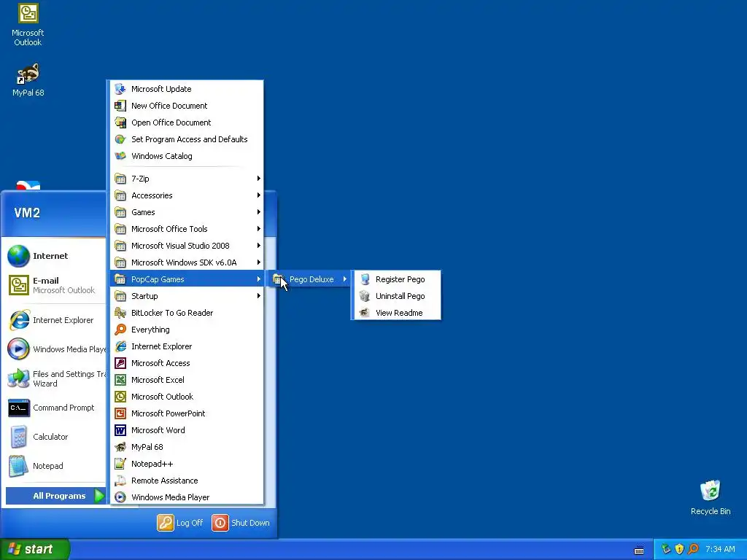This screenshot has width=747, height=560.
Task: Click the Log Off button
Action: (180, 523)
